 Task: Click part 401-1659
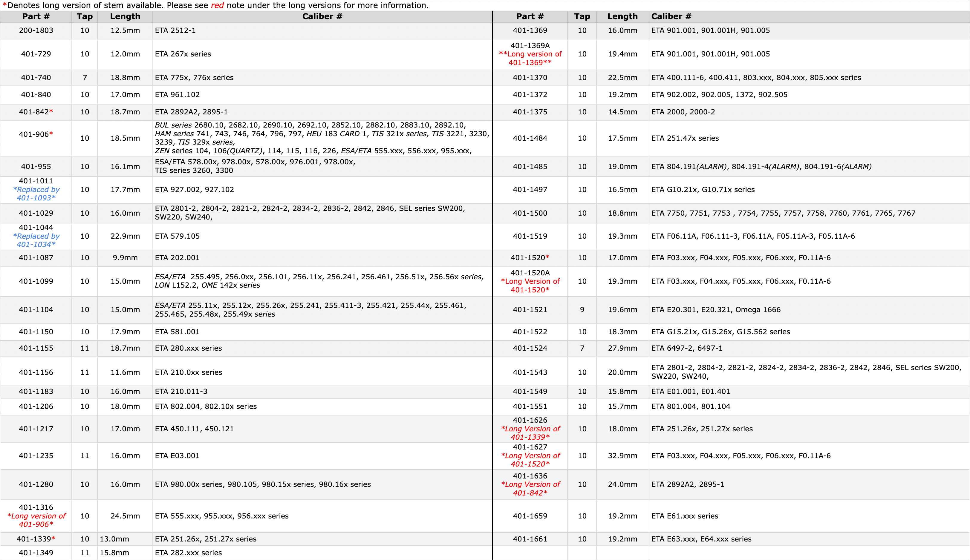tap(530, 516)
